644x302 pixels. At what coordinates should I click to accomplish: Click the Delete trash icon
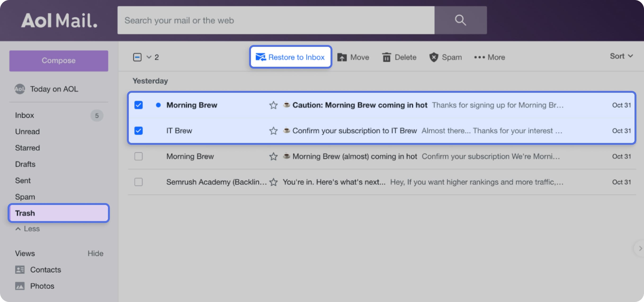[x=386, y=57]
